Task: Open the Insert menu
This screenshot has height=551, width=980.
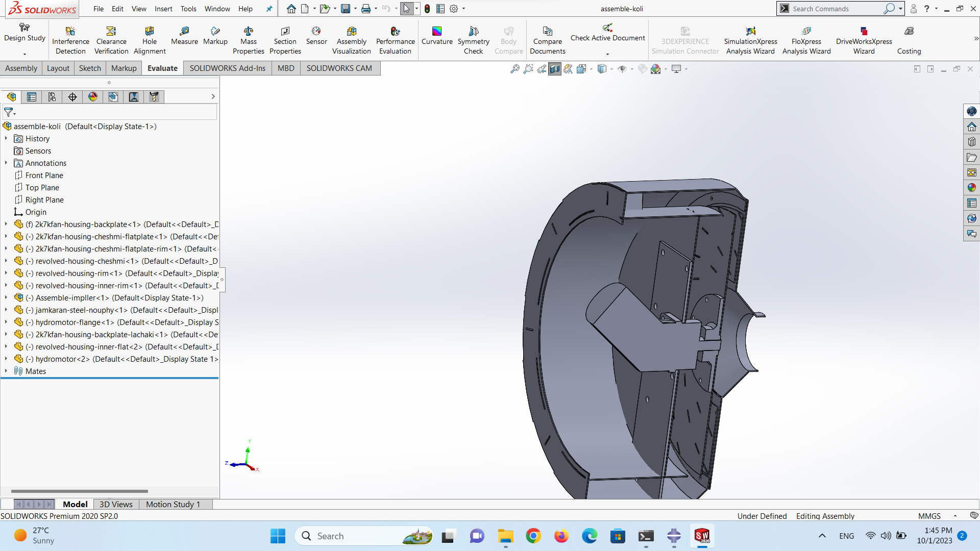Action: tap(163, 9)
